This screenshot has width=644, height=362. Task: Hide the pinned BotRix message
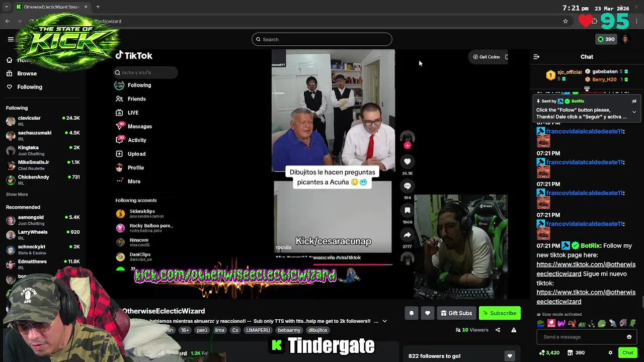coord(634,101)
